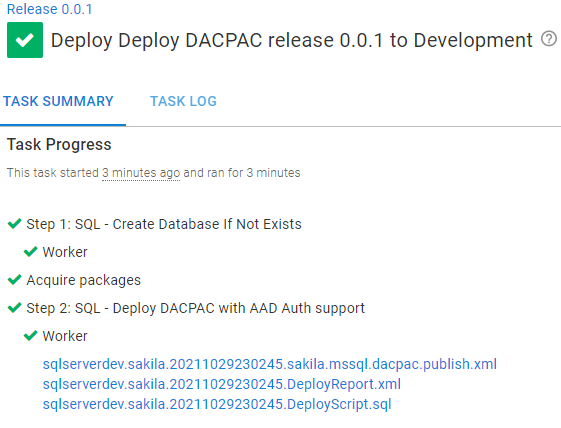561x428 pixels.
Task: Download the sakila.mssql.dacpac.publish.xml artifact
Action: pos(270,364)
